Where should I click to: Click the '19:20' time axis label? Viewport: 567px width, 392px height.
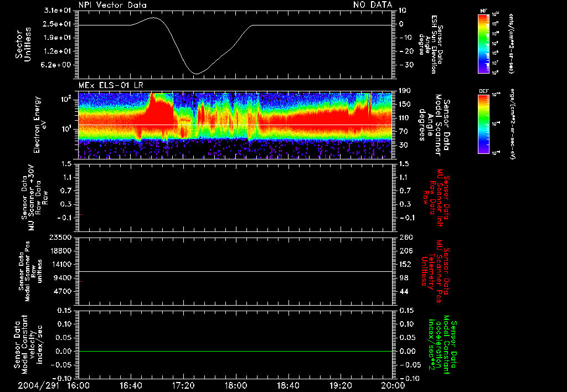click(x=341, y=385)
